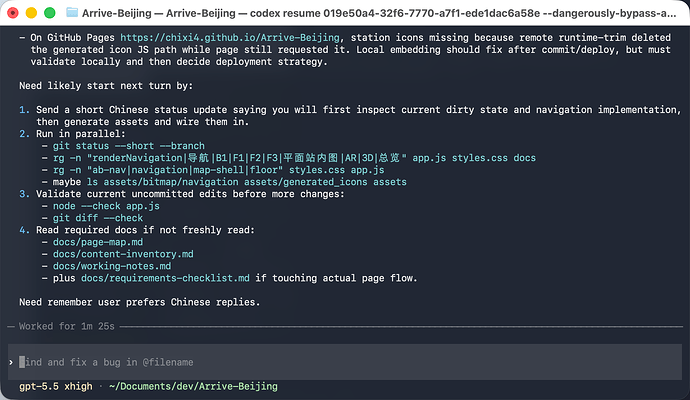Click the git status --short --branch command

[x=128, y=146]
